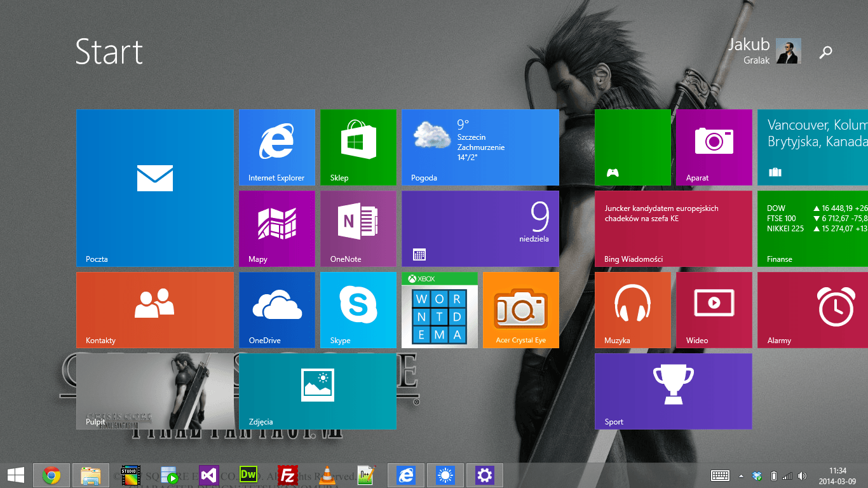Open the blue list-with-play-arrow taskbar icon

tap(170, 475)
